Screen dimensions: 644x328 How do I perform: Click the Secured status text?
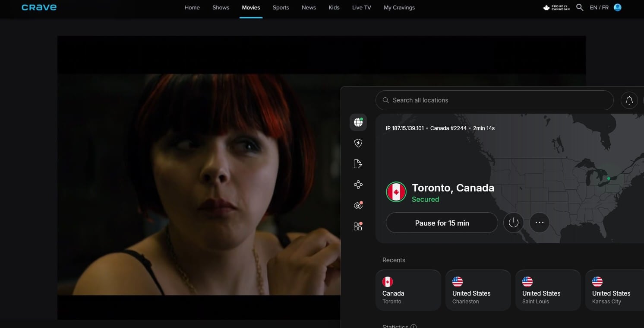[425, 199]
